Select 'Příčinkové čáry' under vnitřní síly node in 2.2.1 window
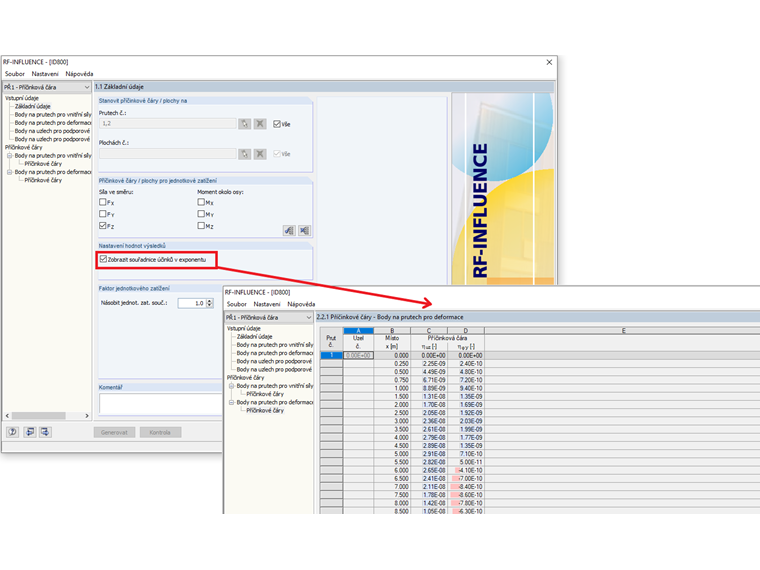The image size is (760, 570). [265, 394]
